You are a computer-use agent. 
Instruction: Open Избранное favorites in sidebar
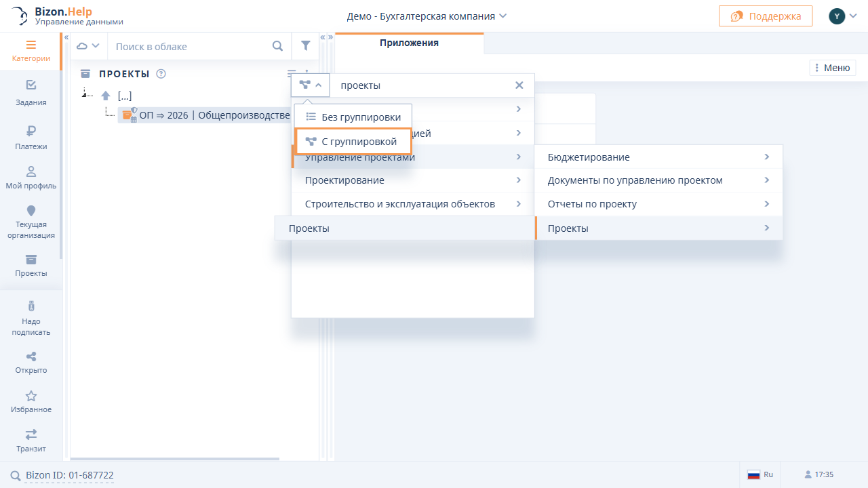pyautogui.click(x=31, y=401)
